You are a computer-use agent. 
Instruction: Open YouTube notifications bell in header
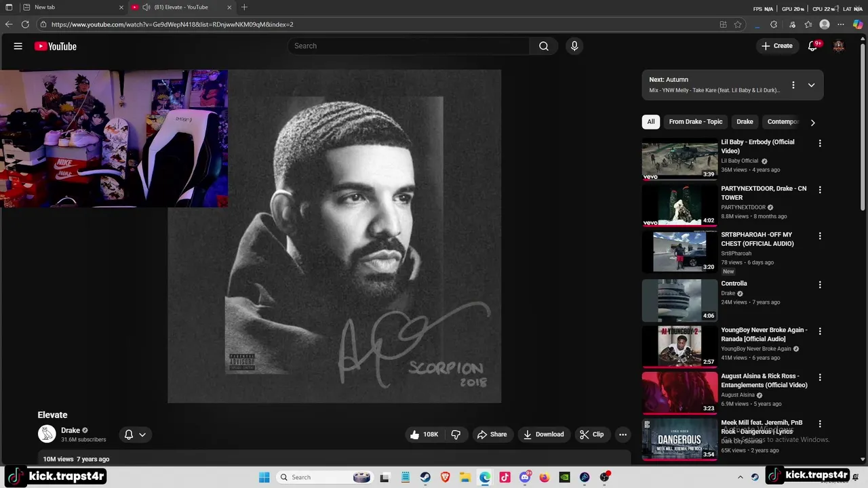pos(812,46)
